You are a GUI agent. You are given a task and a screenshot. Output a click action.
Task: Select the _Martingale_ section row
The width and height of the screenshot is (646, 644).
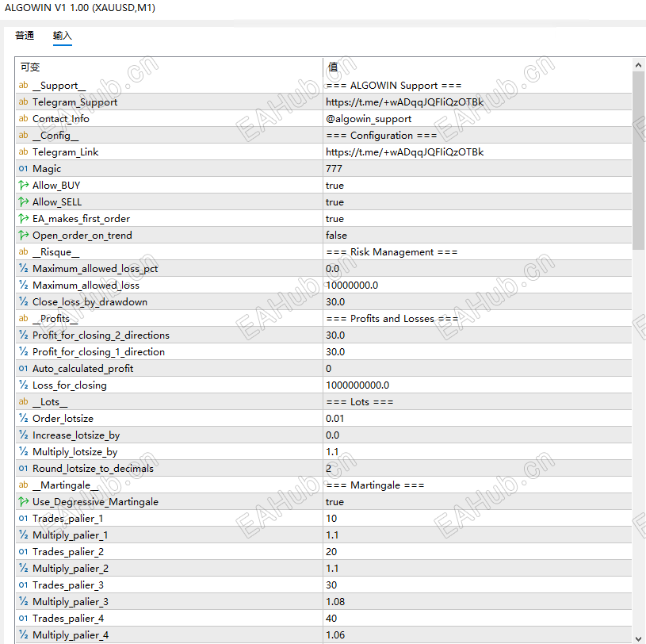(x=323, y=485)
